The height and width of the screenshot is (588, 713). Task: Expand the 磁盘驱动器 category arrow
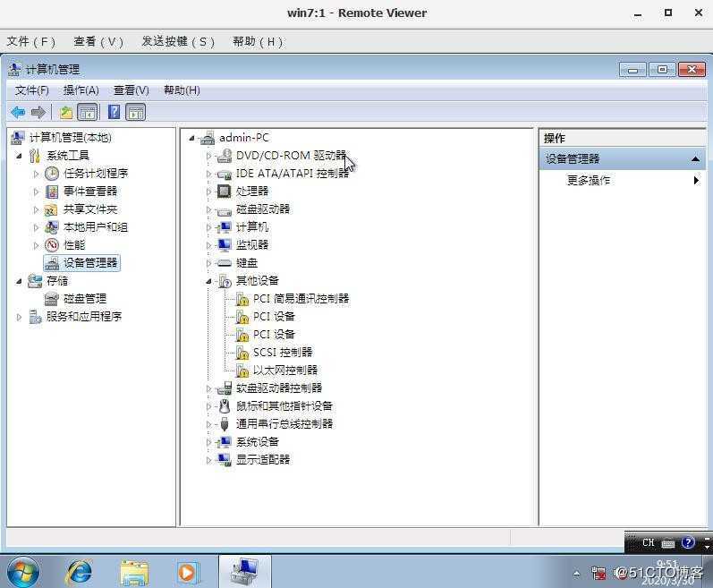208,209
